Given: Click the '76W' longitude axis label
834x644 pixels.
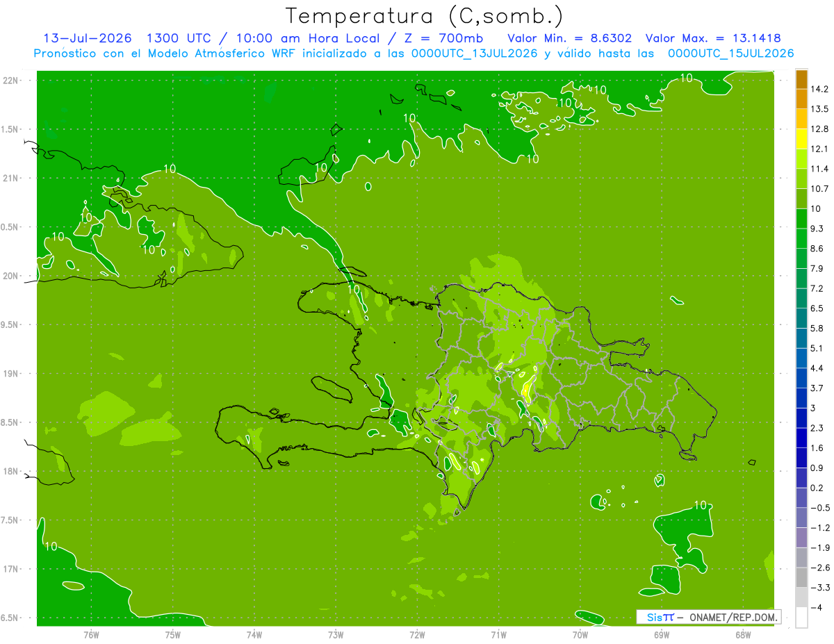Looking at the screenshot, I should tap(91, 635).
